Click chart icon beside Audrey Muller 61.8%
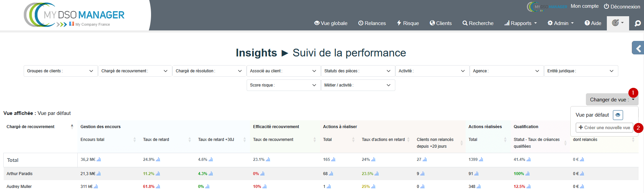Screen dimensions: 644x193 (x=158, y=187)
